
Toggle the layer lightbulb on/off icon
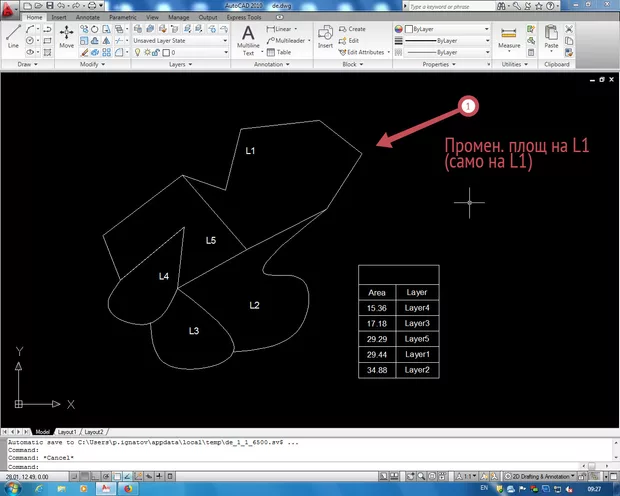point(137,52)
